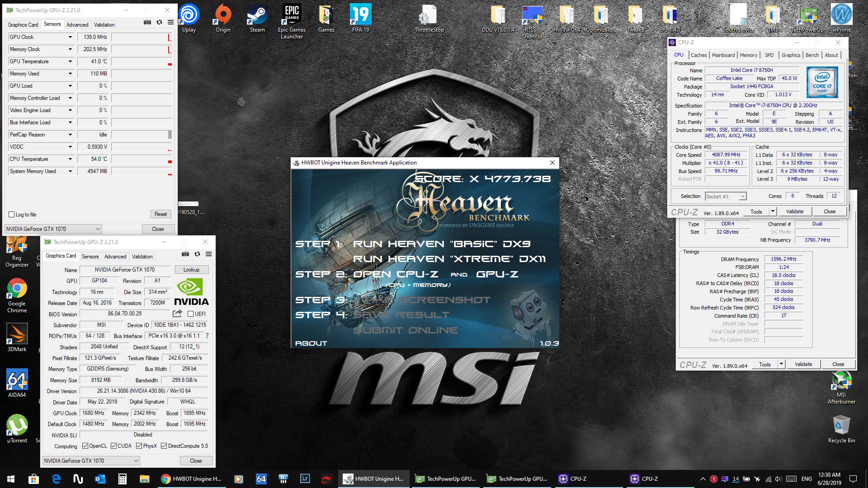Switch to Sensors tab in lower GPU-Z window

(90, 257)
